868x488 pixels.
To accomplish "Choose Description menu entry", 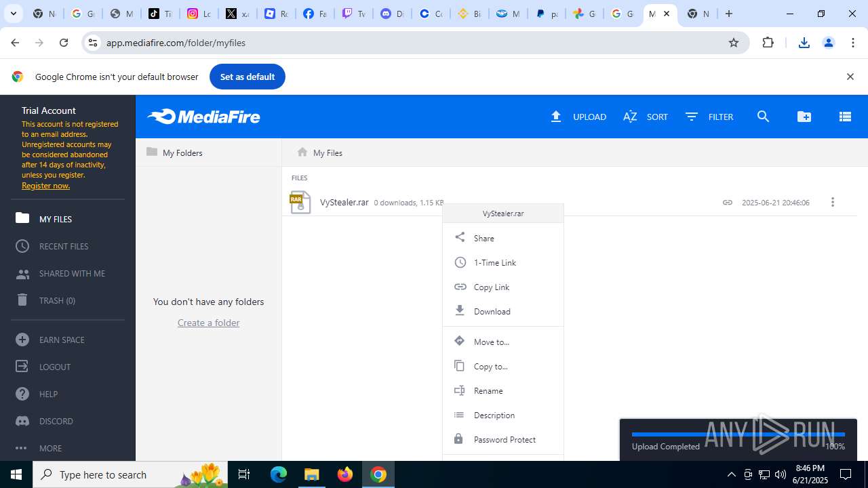I will click(503, 415).
